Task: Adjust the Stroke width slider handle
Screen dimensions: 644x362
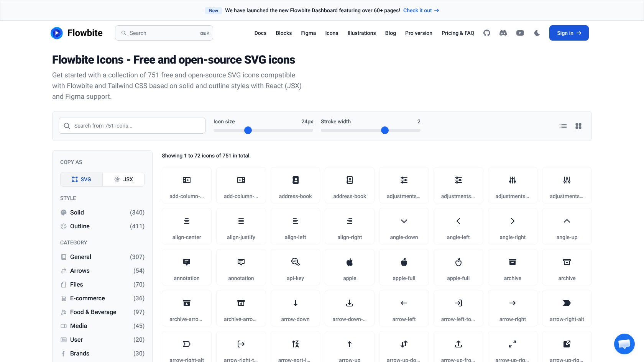Action: (x=385, y=130)
